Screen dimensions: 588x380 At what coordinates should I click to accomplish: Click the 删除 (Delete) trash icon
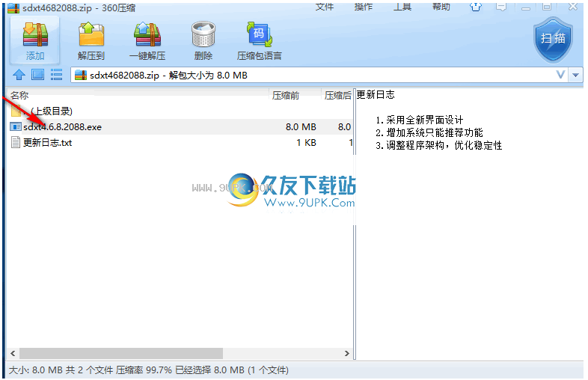tap(203, 40)
